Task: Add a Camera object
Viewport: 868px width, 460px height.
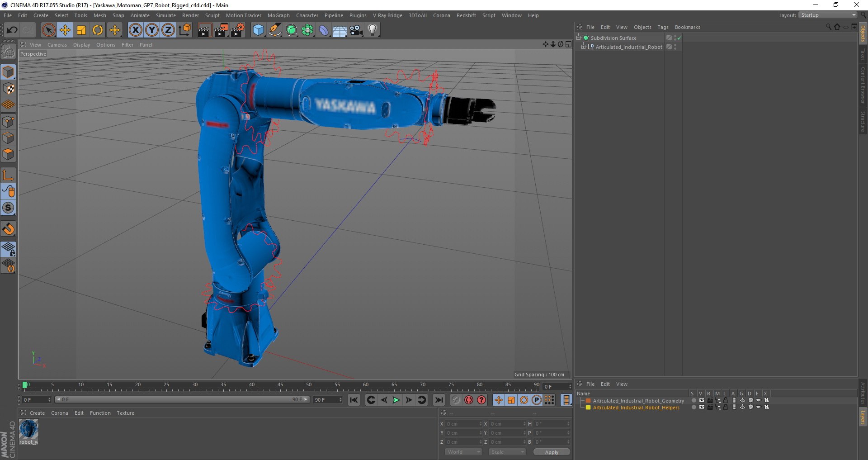Action: [x=356, y=30]
